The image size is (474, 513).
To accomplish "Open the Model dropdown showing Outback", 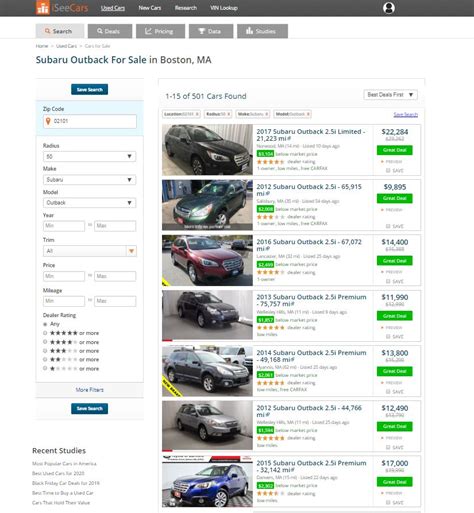I will pos(89,203).
